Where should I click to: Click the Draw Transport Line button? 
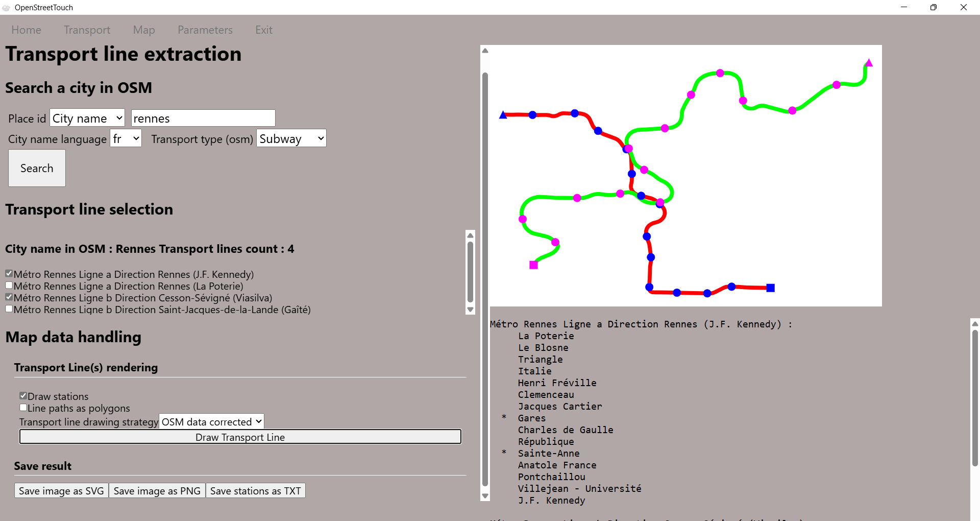tap(240, 437)
